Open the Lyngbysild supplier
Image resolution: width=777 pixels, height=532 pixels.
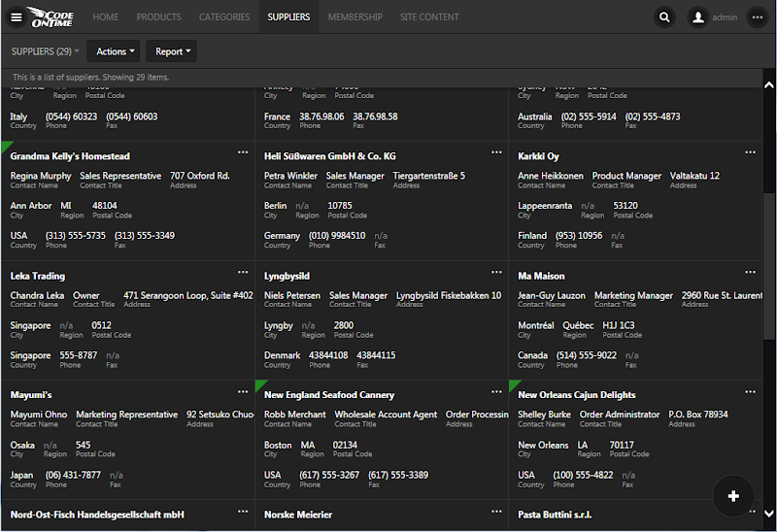[287, 276]
